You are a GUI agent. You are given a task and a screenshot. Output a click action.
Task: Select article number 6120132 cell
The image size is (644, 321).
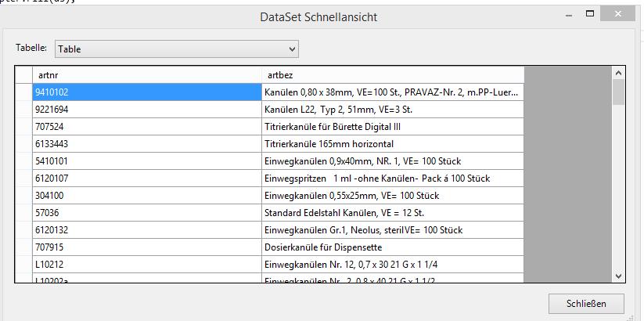pos(146,230)
